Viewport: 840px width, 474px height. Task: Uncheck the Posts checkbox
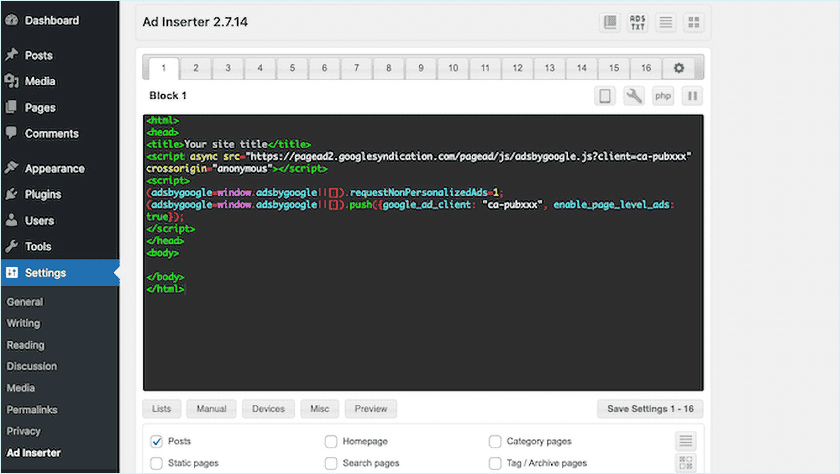point(156,441)
